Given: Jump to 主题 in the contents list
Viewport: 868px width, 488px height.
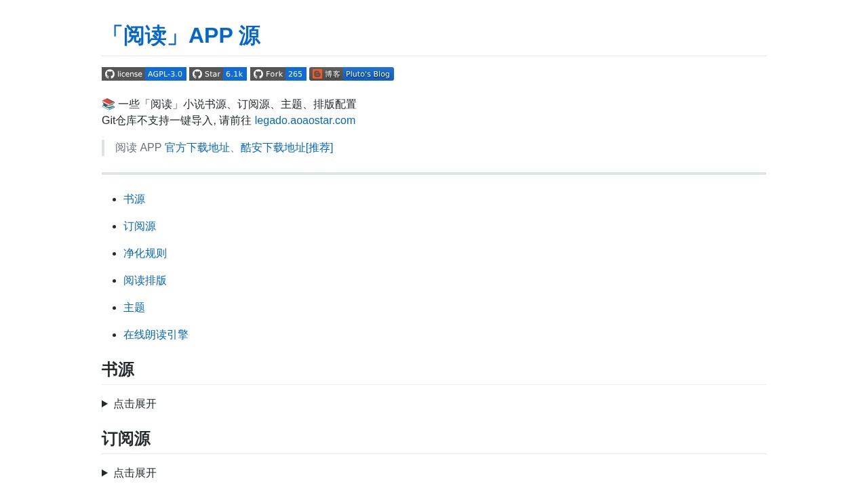Looking at the screenshot, I should pos(134,308).
